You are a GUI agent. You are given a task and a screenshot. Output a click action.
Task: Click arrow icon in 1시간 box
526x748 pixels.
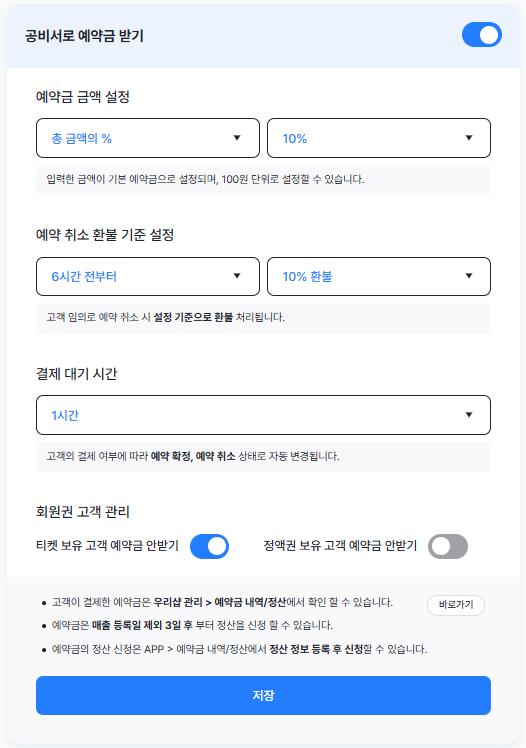pos(469,415)
